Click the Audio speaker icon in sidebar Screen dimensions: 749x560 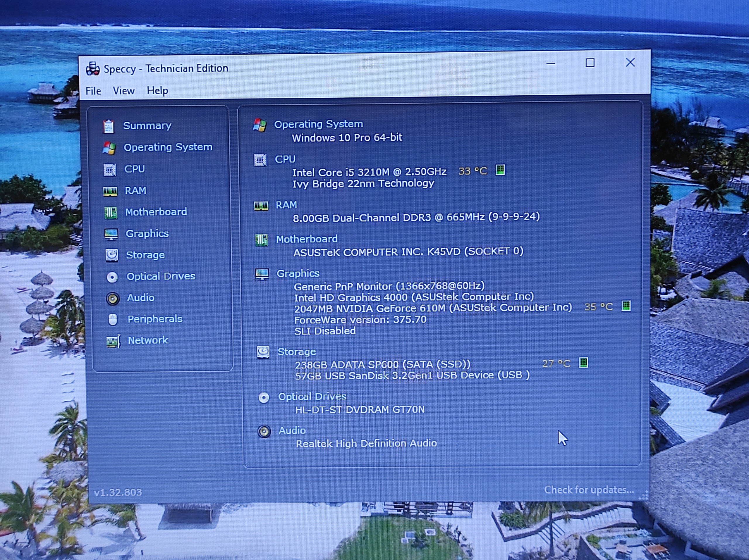tap(112, 299)
